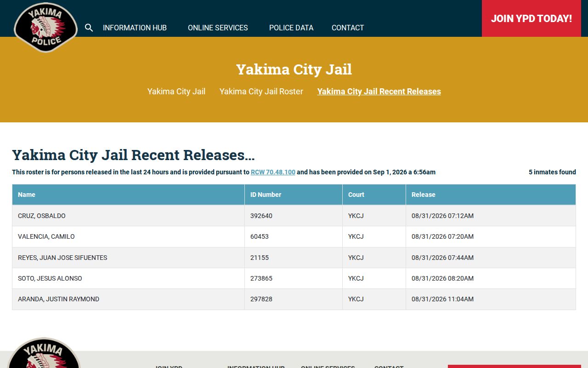Click the Yakima City Jail Recent Releases heading

pyautogui.click(x=133, y=155)
